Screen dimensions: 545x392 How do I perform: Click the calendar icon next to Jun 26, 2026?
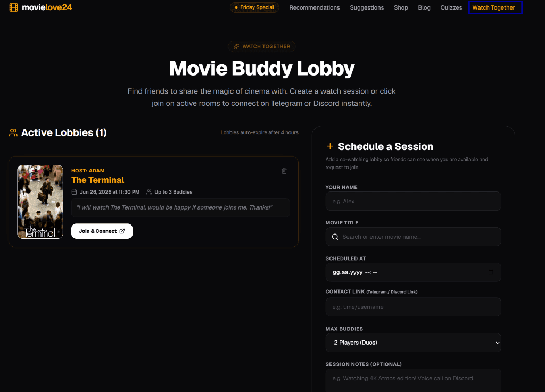pyautogui.click(x=74, y=192)
